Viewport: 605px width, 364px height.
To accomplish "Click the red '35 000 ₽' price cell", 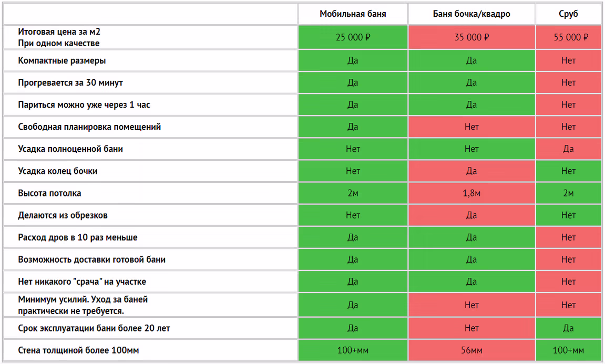I will [x=471, y=37].
